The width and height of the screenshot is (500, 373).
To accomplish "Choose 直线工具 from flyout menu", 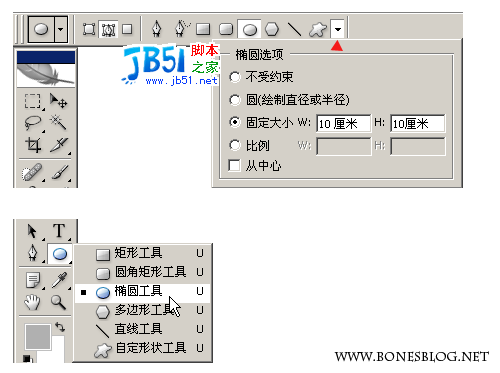I will (143, 329).
